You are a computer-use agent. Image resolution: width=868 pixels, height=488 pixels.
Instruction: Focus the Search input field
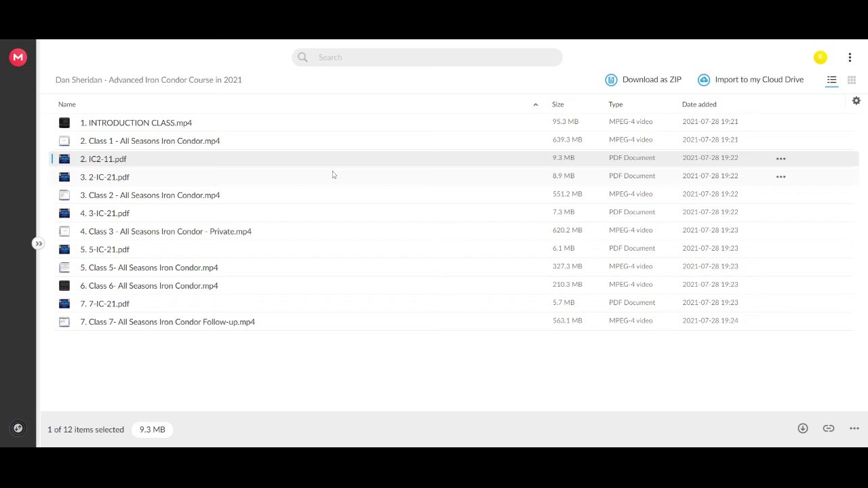point(427,58)
